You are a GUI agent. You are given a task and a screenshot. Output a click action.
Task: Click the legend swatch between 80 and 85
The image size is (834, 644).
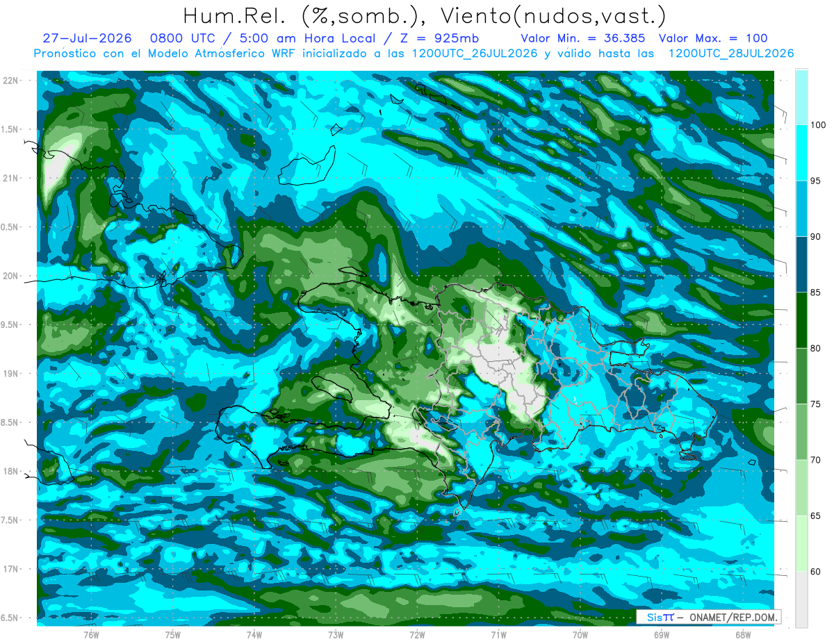click(x=801, y=320)
